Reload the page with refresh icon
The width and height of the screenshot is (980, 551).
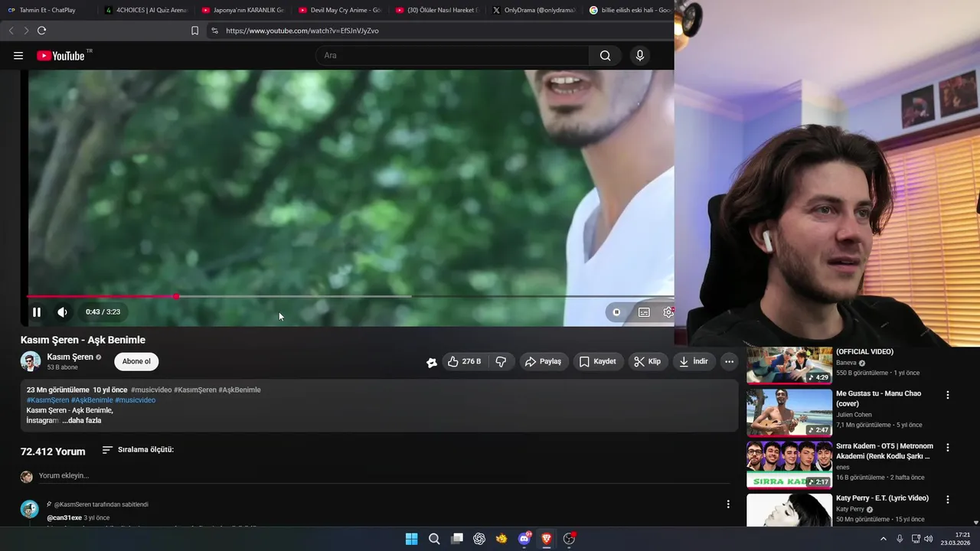(41, 31)
